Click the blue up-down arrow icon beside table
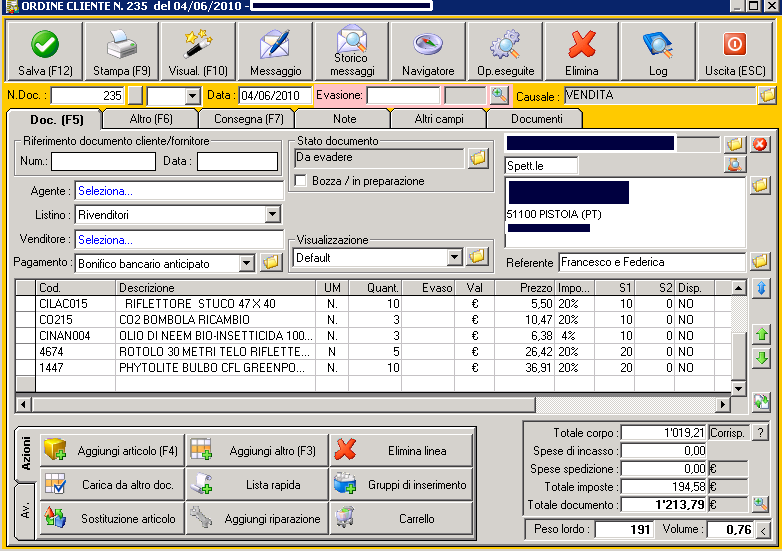 point(761,288)
